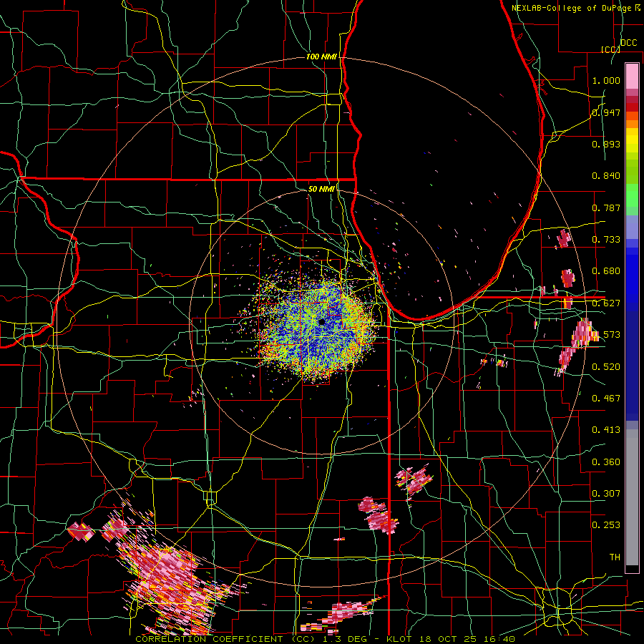This screenshot has width=644, height=644.
Task: Select the 1.000 value on the scale
Action: [606, 80]
